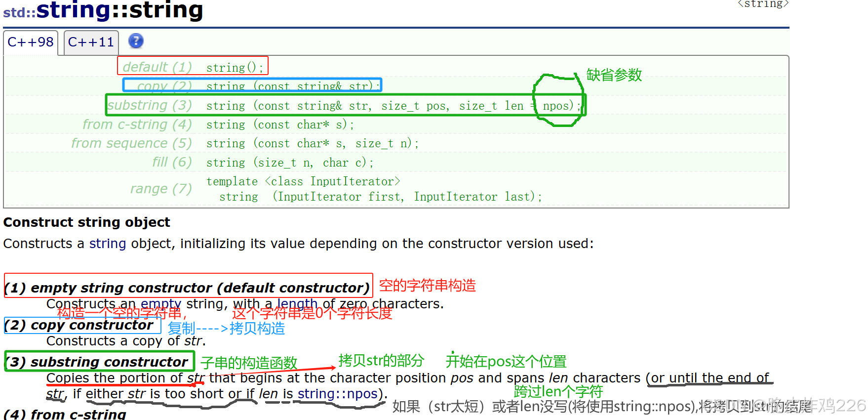Click the 'string (const char* s);' prototype
The image size is (868, 420).
[x=280, y=125]
